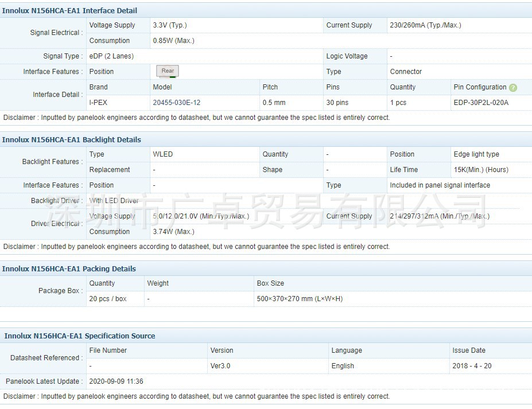Click the '0.5 mm' pitch value
Image resolution: width=532 pixels, height=409 pixels.
coord(274,103)
